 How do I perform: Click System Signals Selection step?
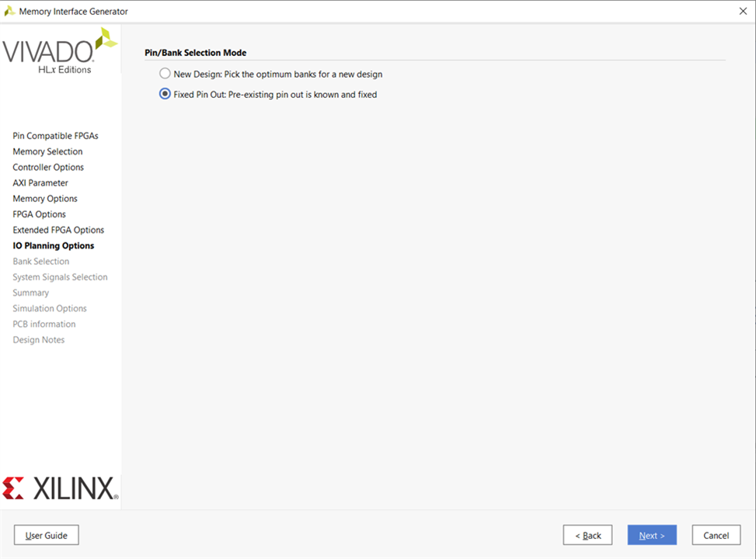[x=61, y=277]
